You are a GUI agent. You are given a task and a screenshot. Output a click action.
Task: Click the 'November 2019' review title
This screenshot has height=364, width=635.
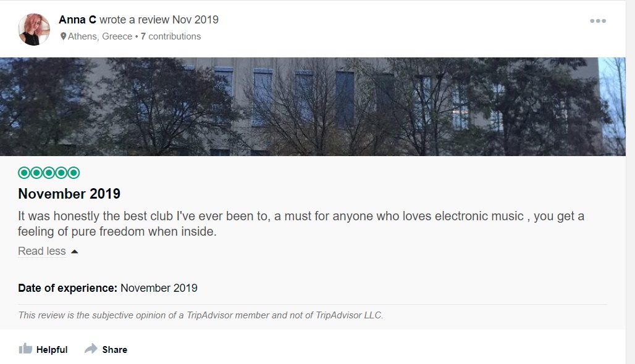[x=69, y=194]
